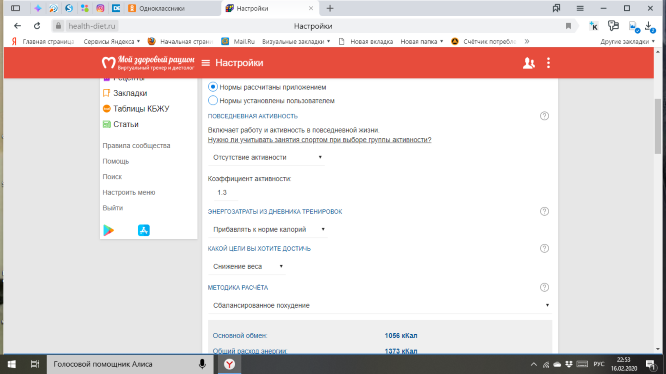
Task: Open Поиск link in sidebar
Action: point(112,177)
